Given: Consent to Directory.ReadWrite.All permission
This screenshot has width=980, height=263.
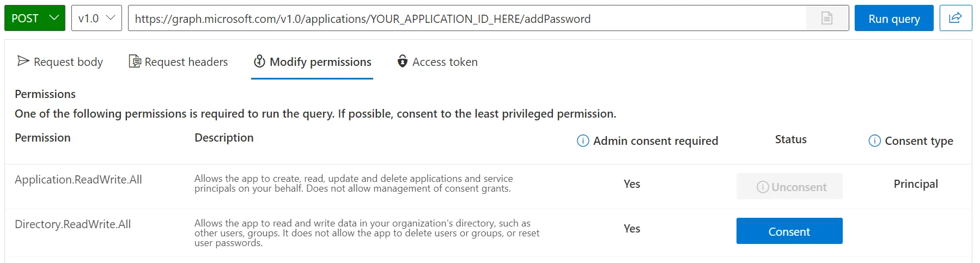Looking at the screenshot, I should (789, 231).
